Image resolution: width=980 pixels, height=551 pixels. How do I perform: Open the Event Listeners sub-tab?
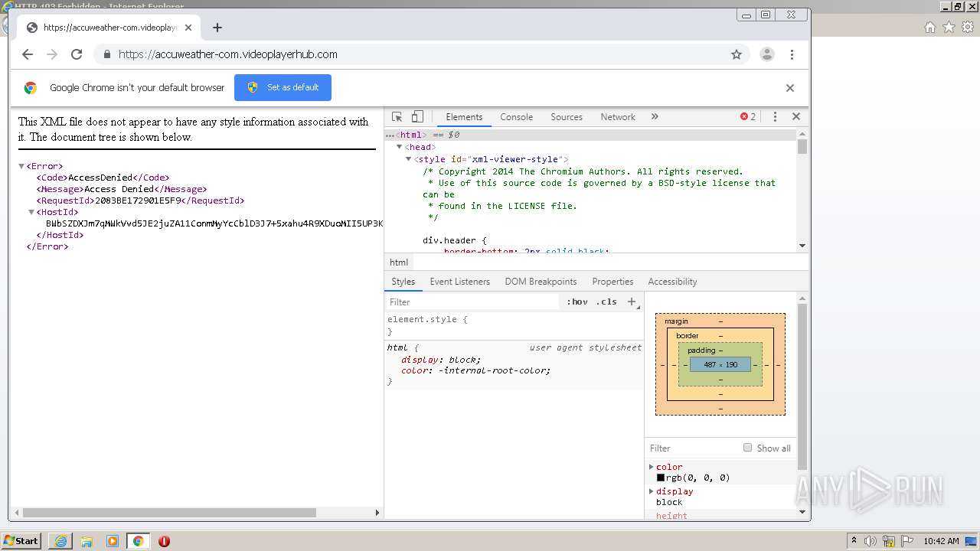(x=459, y=282)
